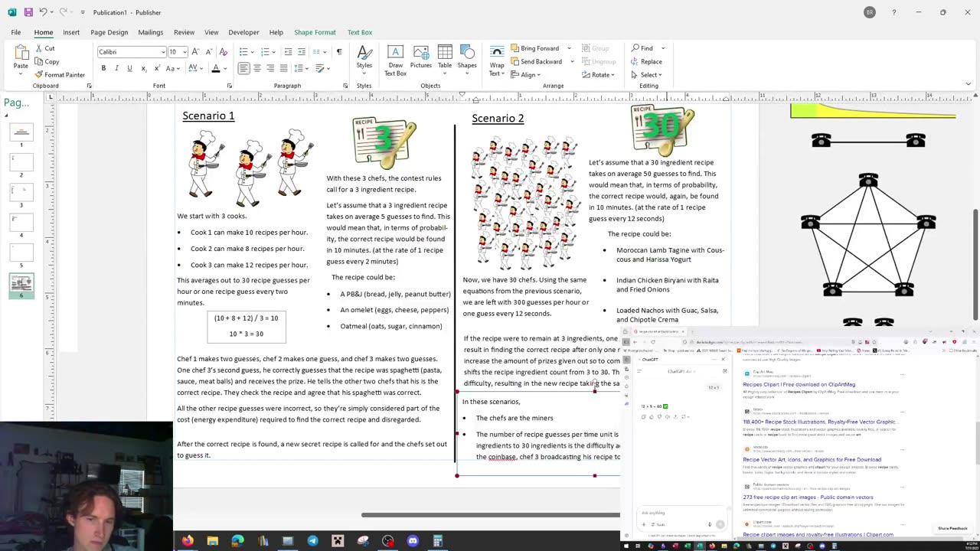Screen dimensions: 980x551
Task: Switch to the Page Design tab
Action: 109,32
